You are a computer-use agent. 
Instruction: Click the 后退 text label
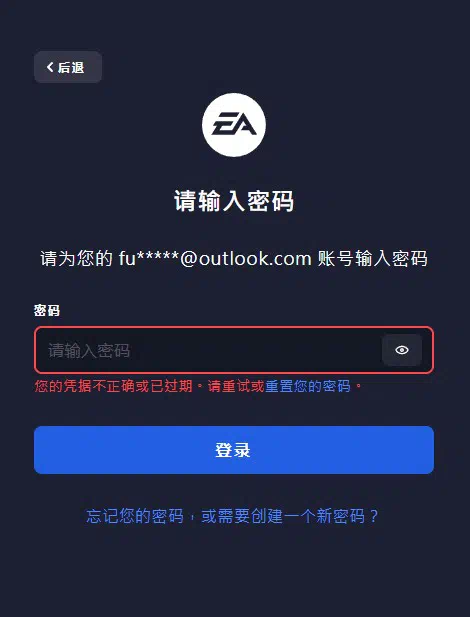[71, 67]
